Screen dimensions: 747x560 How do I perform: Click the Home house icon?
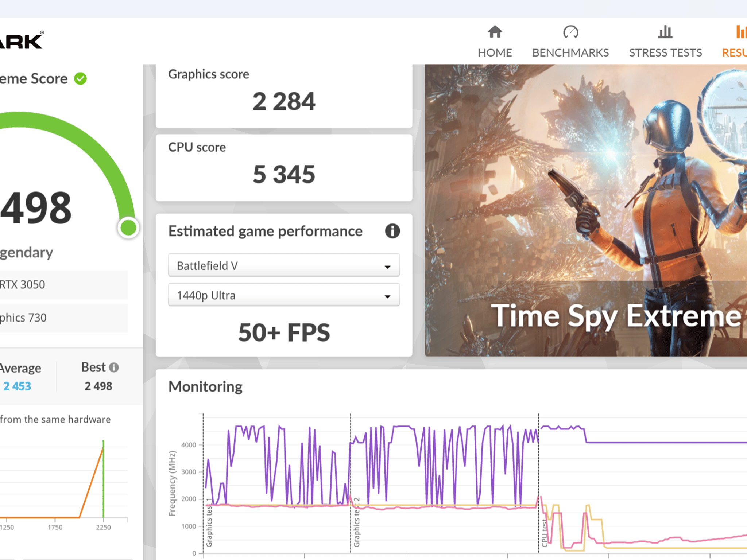[x=495, y=32]
